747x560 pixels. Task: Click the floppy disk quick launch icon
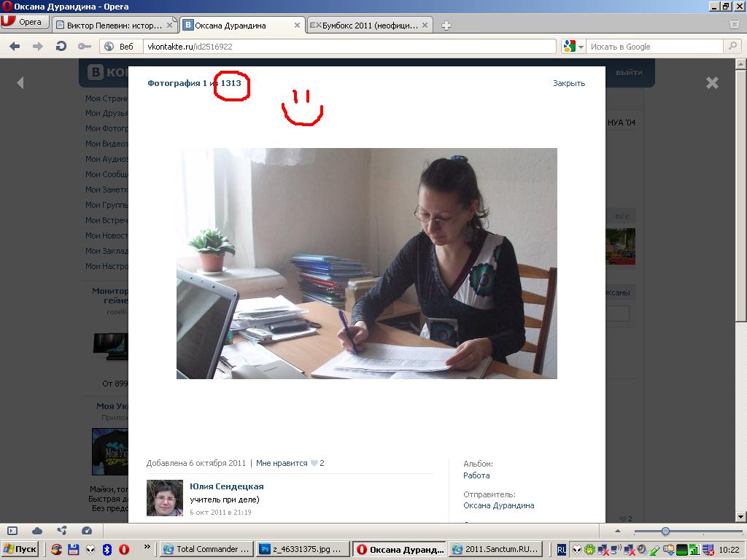(x=74, y=549)
